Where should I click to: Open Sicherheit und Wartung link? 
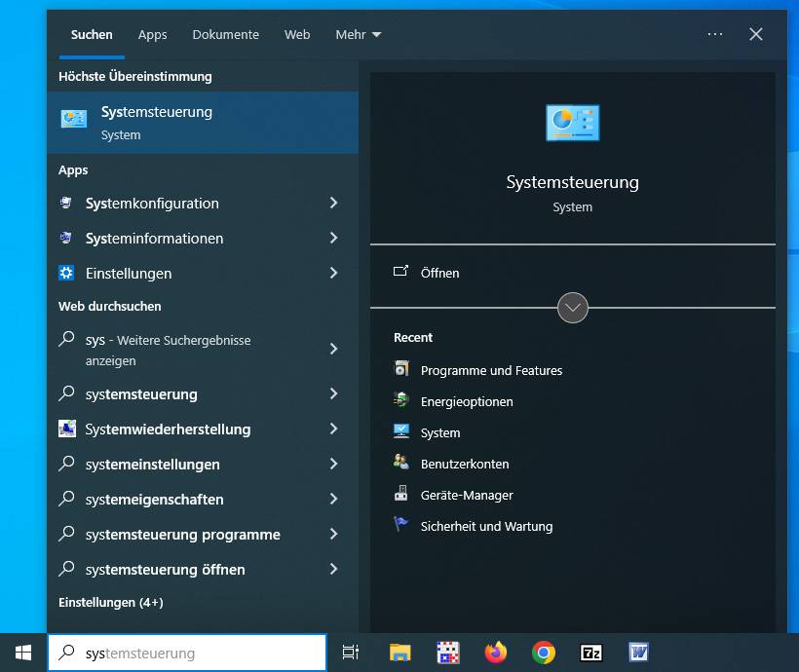click(x=486, y=526)
